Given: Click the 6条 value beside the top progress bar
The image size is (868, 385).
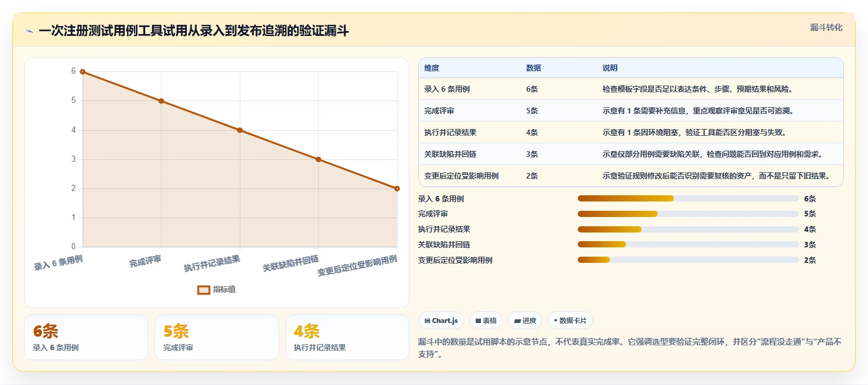Looking at the screenshot, I should pos(810,199).
